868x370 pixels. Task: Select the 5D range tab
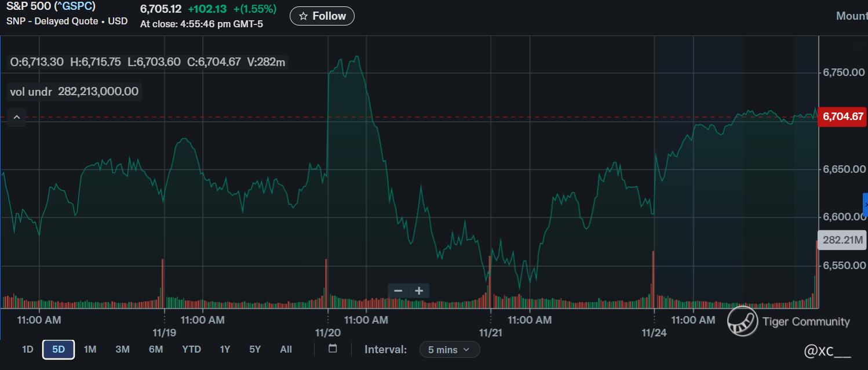pos(59,350)
